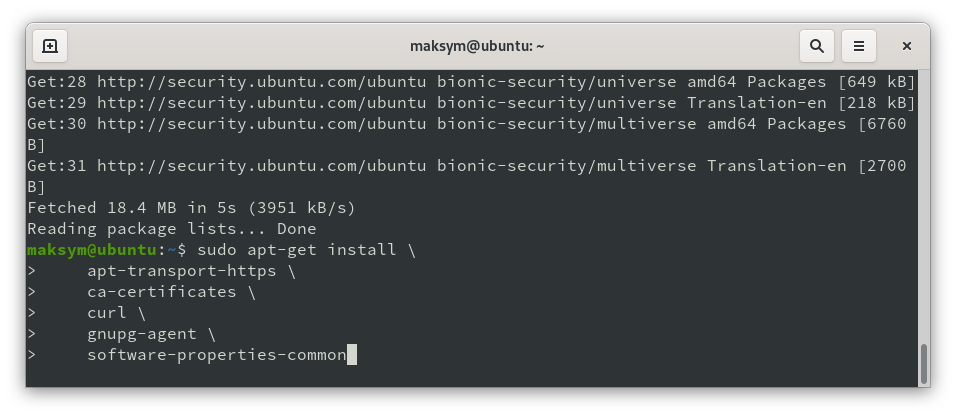
Task: Open the security.ubuntu.com link on the Get:30 line
Action: pos(262,124)
